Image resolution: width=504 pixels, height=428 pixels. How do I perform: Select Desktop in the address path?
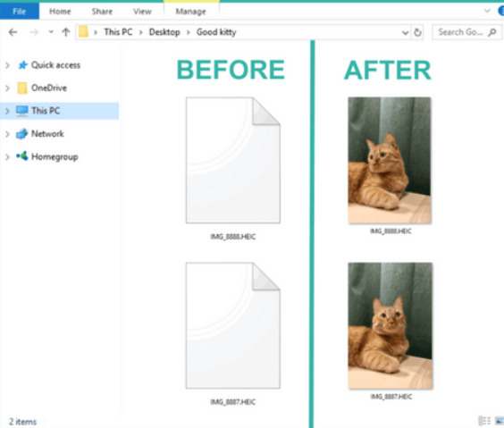(x=164, y=32)
